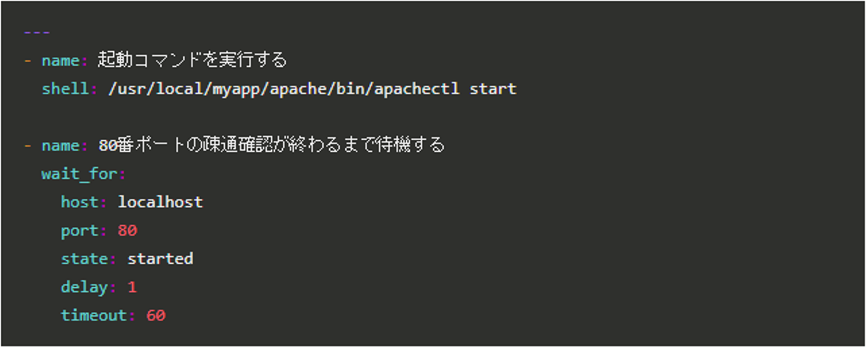Select the name key above the shell line
The width and height of the screenshot is (868, 348).
point(60,61)
